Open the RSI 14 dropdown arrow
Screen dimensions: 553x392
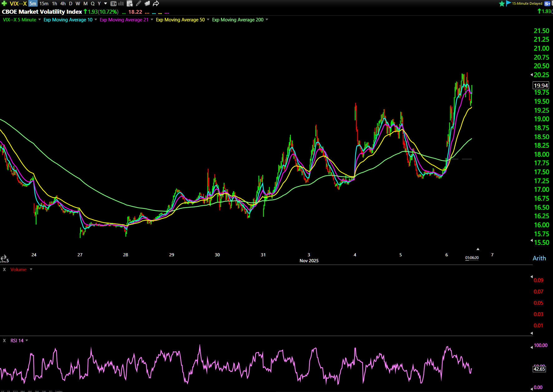(27, 341)
